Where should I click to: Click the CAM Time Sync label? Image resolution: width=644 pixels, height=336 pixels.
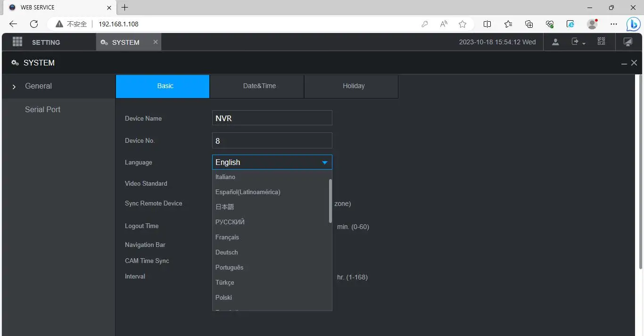147,261
